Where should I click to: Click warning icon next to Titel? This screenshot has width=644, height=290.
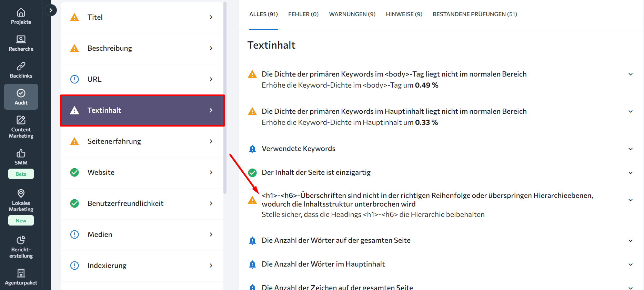[74, 17]
